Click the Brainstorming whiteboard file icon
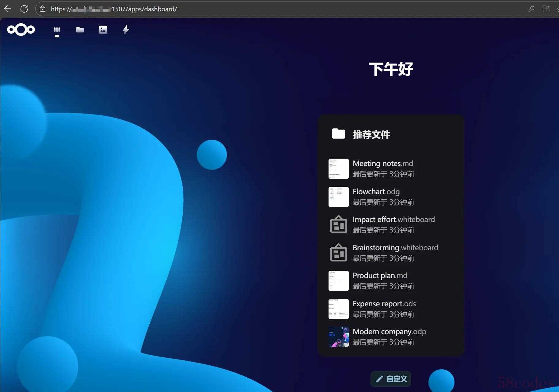559x392 pixels. 338,253
